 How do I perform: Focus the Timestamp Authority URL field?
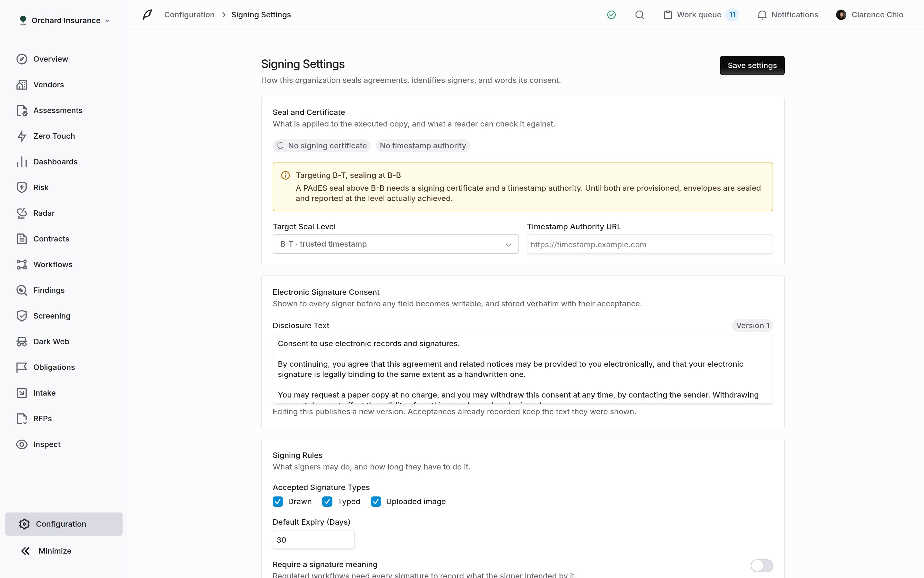pos(649,244)
